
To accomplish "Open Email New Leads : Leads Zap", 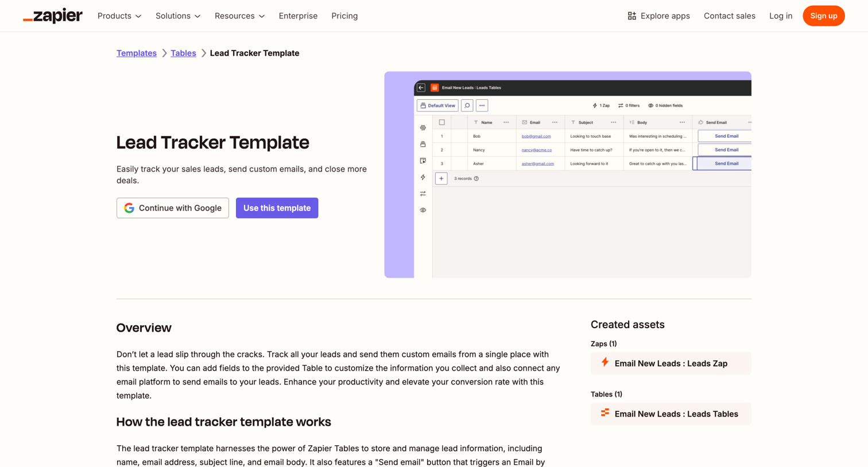I will pos(671,363).
